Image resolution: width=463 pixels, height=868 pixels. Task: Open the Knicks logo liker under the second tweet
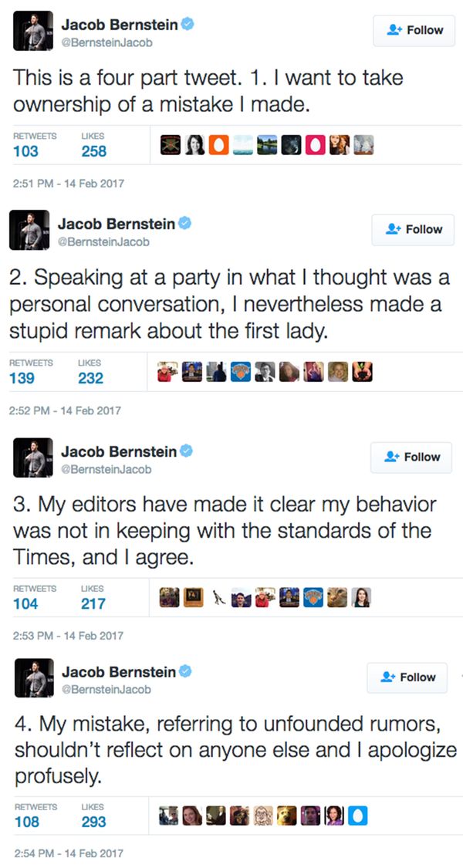(242, 371)
